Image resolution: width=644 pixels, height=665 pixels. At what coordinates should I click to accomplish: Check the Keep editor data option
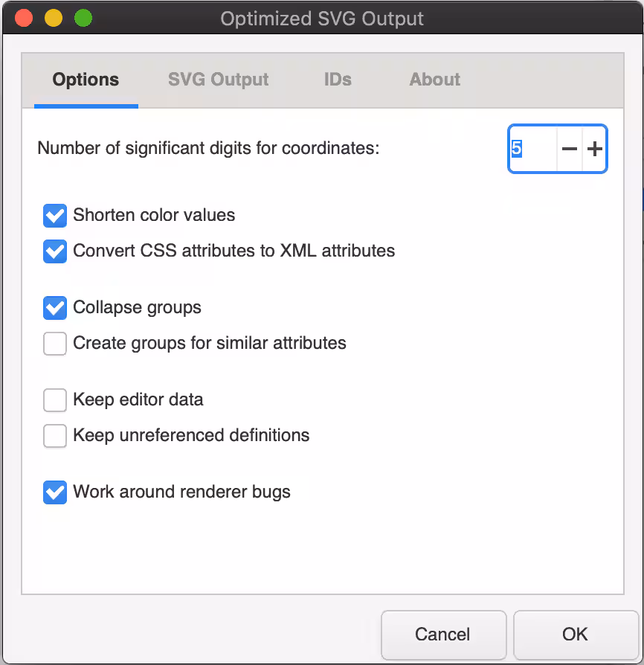[x=55, y=400]
